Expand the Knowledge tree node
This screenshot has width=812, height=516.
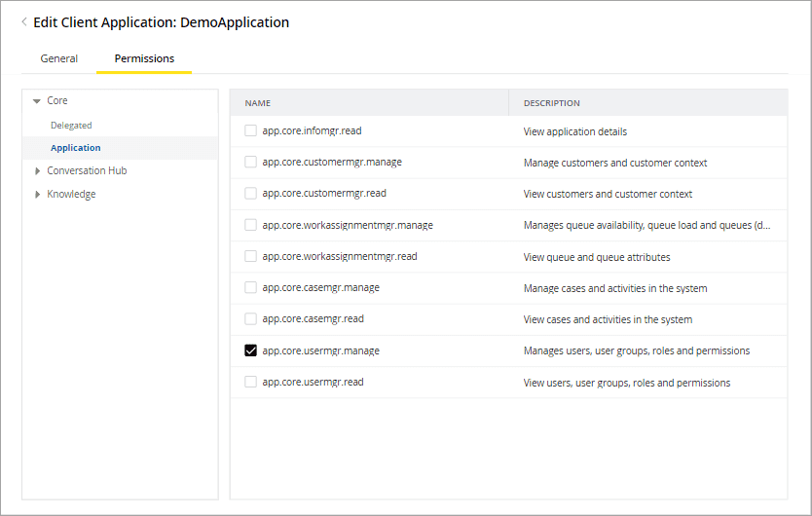point(37,195)
